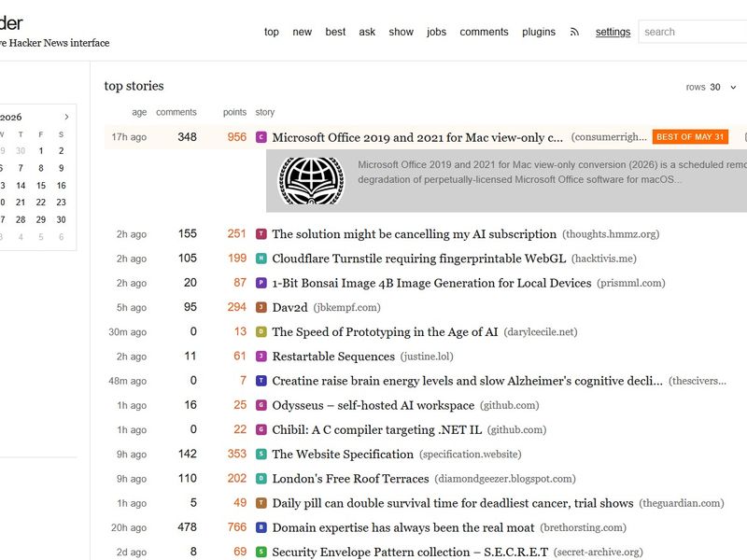This screenshot has height=560, width=747.
Task: Click the G icon beside Odysseus story
Action: pyautogui.click(x=261, y=405)
